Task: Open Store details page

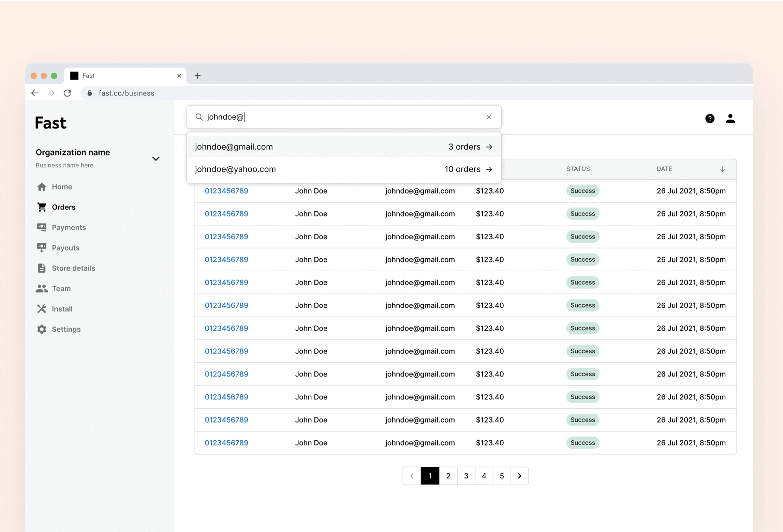Action: point(73,268)
